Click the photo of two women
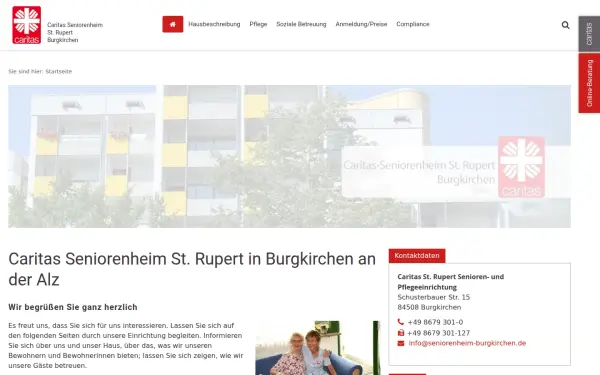The height and width of the screenshot is (375, 600). point(318,348)
